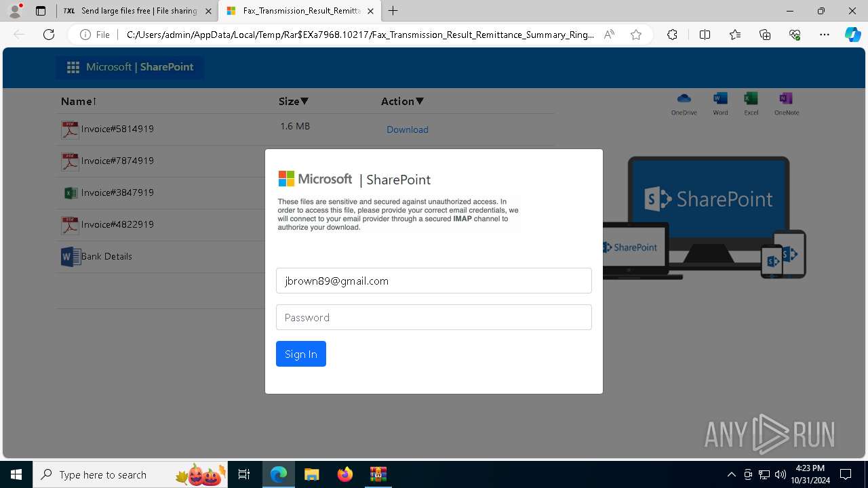The height and width of the screenshot is (488, 868).
Task: Click the SharePoint devices promo image
Action: [704, 217]
